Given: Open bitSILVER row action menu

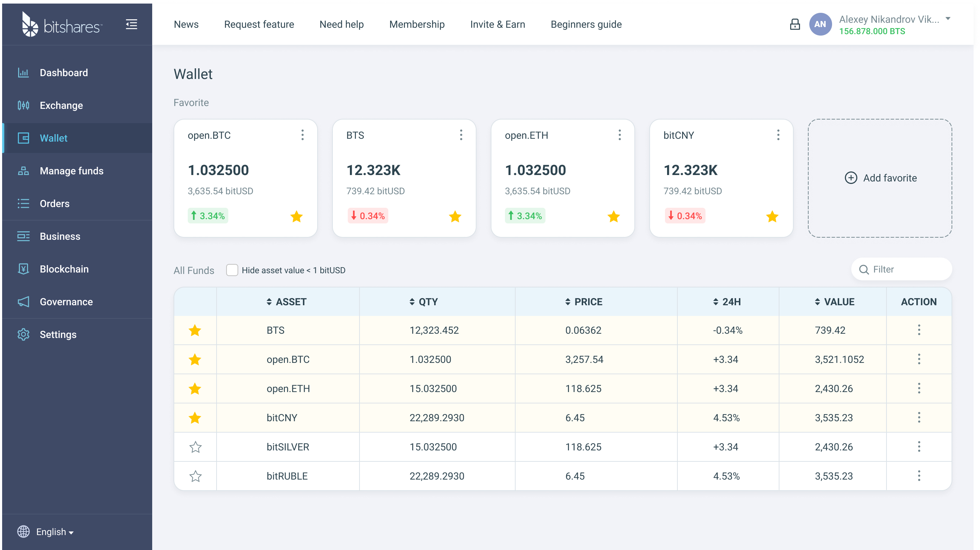Looking at the screenshot, I should [919, 447].
